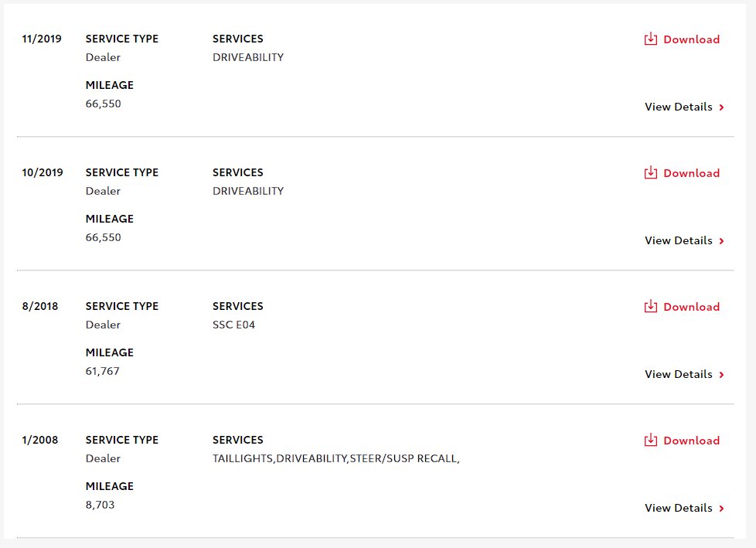Click download icon for 10/2019 service record
This screenshot has width=756, height=548.
(650, 172)
